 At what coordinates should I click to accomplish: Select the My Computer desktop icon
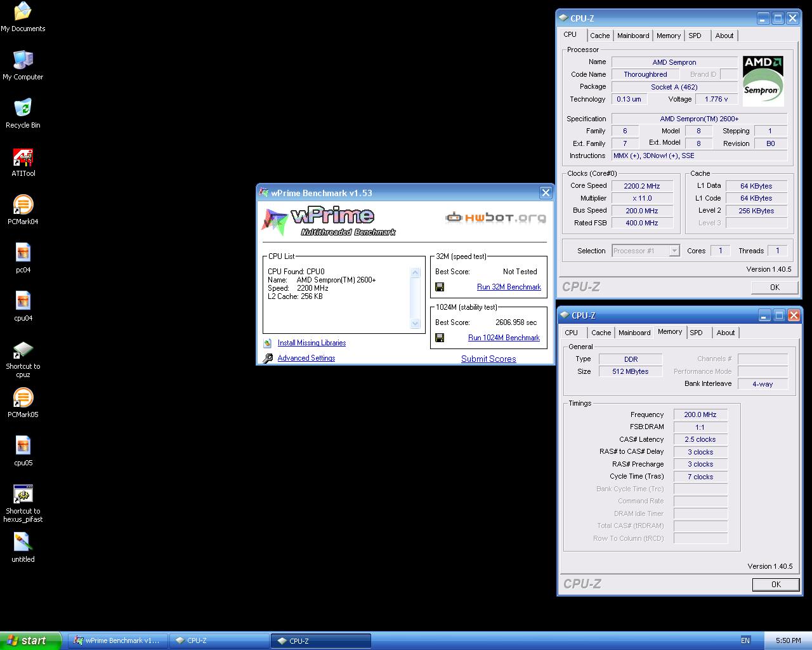pos(23,60)
